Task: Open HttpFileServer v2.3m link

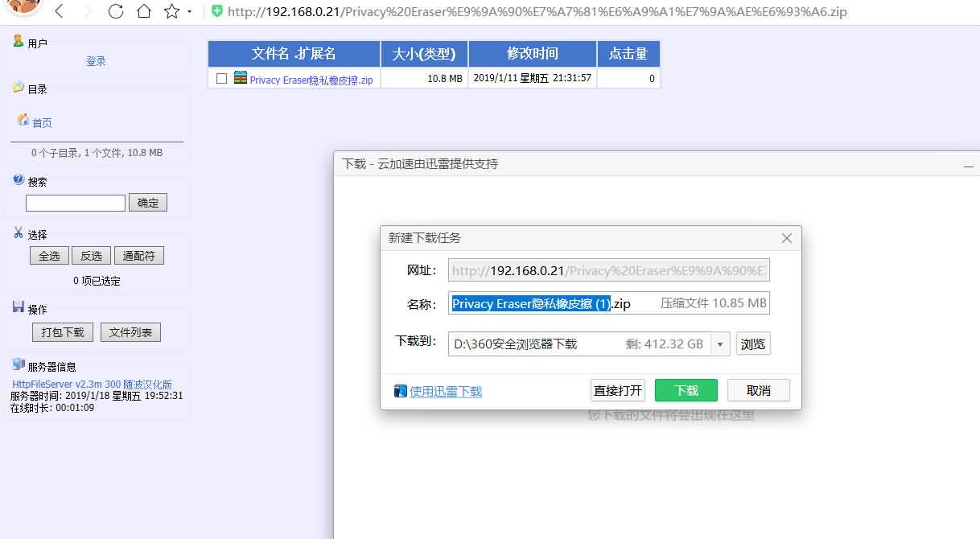Action: [92, 385]
